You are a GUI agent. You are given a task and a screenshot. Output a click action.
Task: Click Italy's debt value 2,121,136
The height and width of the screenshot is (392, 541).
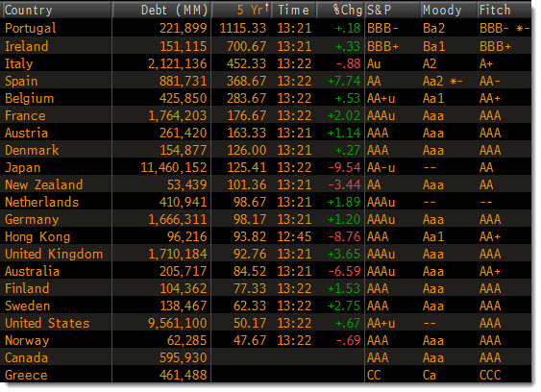pos(178,63)
